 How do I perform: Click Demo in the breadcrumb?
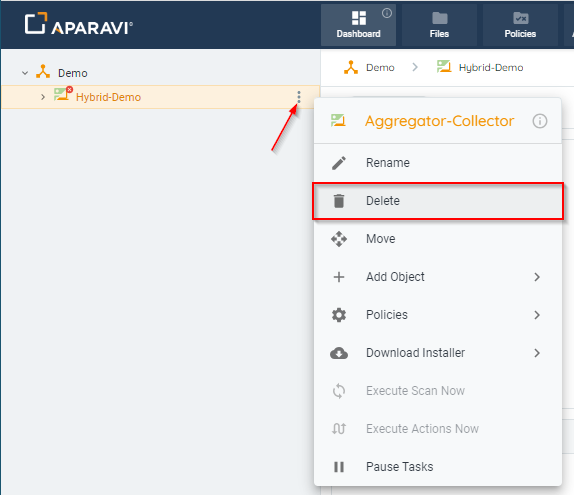coord(380,68)
